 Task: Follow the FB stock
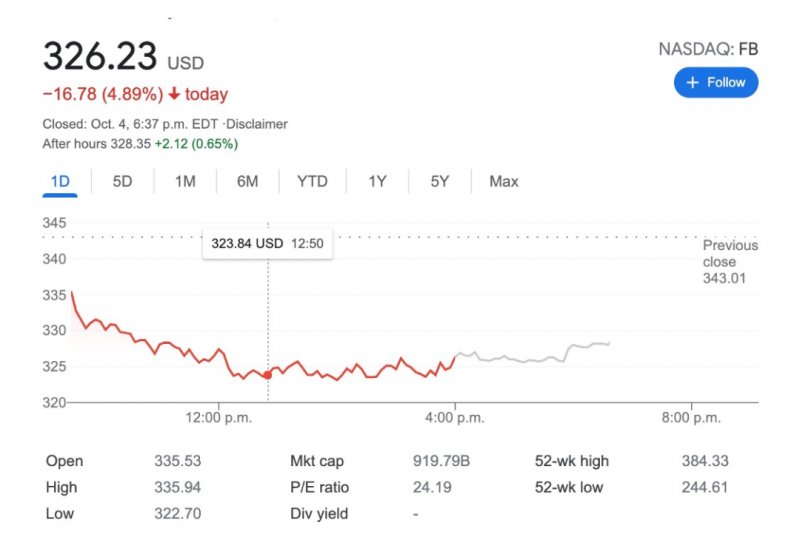pos(716,82)
